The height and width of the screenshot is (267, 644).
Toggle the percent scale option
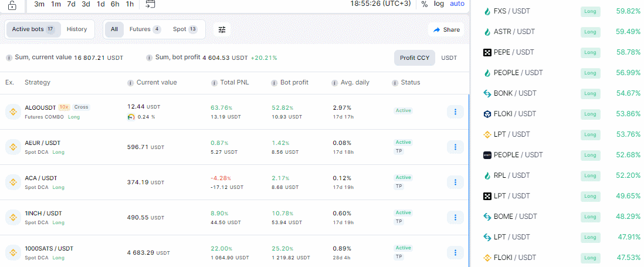pos(424,4)
